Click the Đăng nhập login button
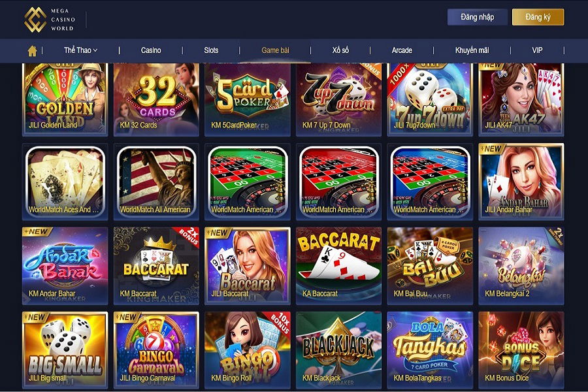This screenshot has height=392, width=588. tap(478, 17)
